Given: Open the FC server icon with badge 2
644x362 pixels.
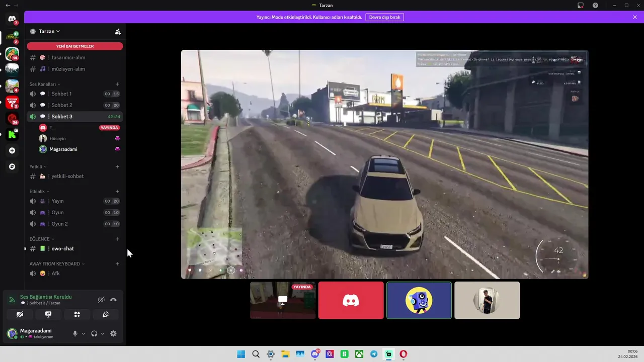Looking at the screenshot, I should coord(12,103).
